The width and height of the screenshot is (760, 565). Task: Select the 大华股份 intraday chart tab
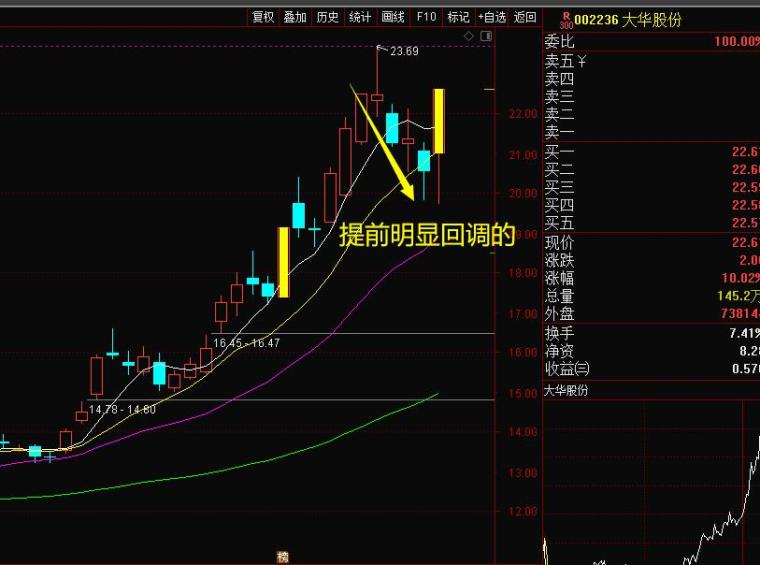pyautogui.click(x=566, y=391)
